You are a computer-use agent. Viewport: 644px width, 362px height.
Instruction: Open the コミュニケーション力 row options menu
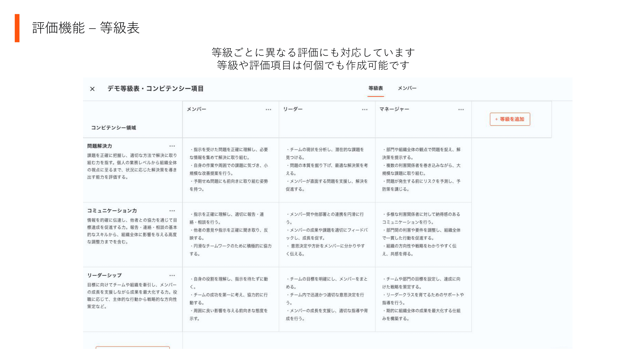(x=172, y=211)
